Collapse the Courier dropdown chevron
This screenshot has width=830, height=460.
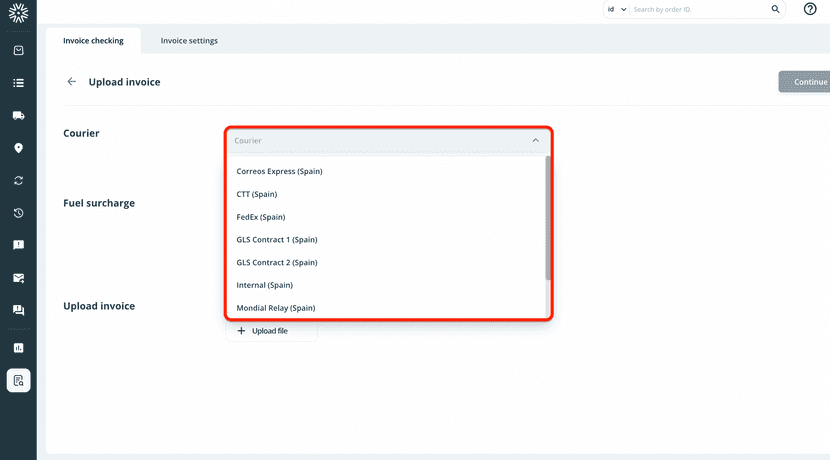[535, 141]
